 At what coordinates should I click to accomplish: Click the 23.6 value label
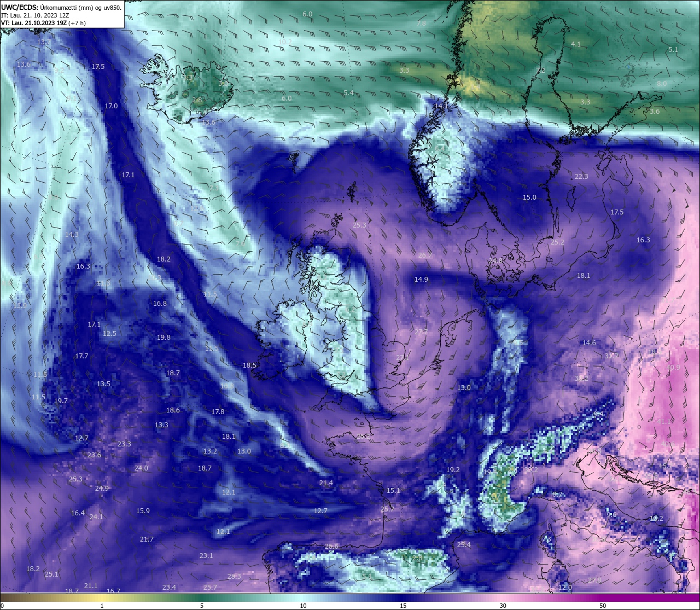coord(94,455)
